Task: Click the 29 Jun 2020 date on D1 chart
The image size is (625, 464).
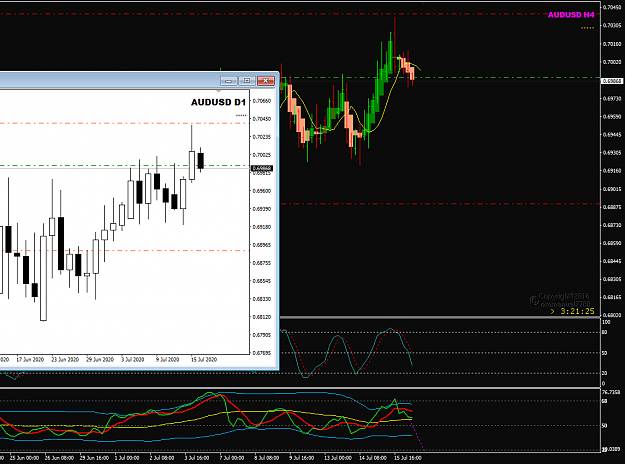Action: (x=100, y=360)
